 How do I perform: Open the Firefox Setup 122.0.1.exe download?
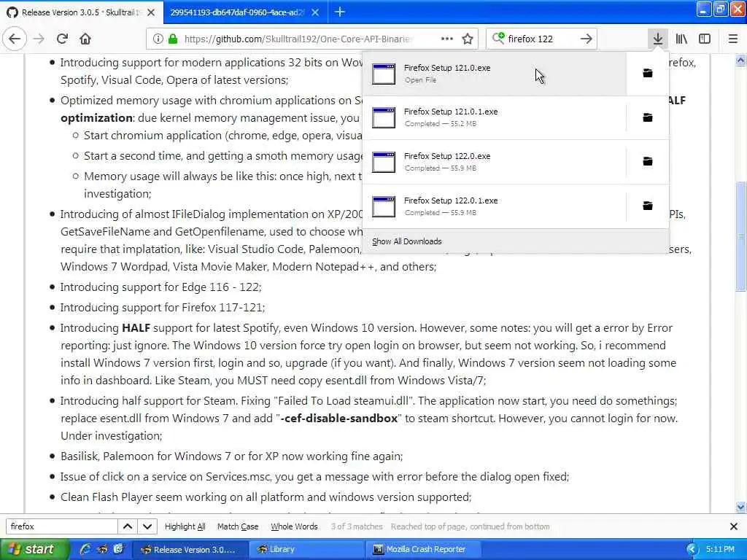495,206
